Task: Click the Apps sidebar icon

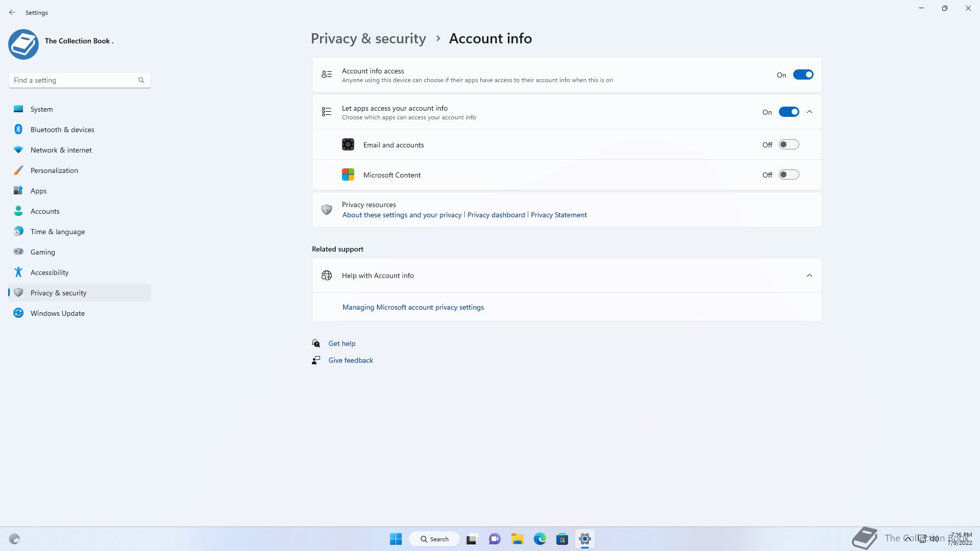Action: pos(18,190)
